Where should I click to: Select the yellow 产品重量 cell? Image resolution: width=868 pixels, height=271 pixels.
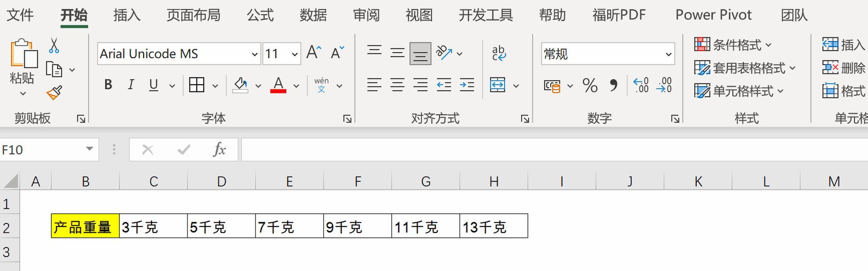click(85, 227)
